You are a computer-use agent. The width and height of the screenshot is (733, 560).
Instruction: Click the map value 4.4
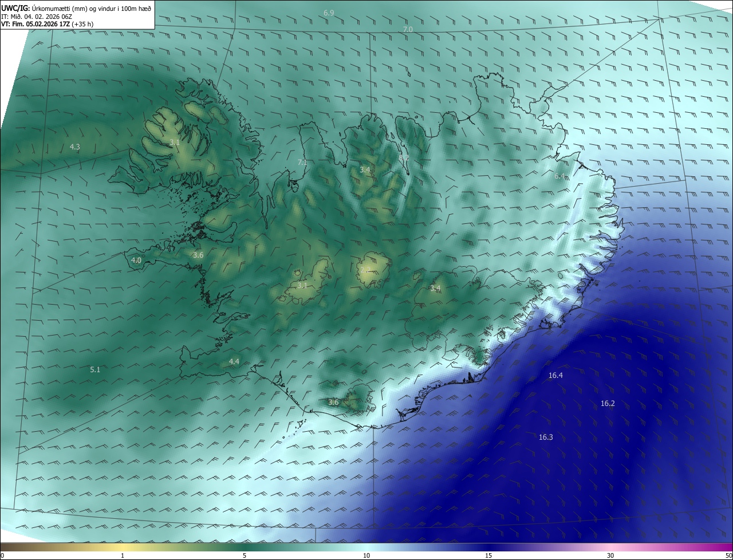[234, 361]
